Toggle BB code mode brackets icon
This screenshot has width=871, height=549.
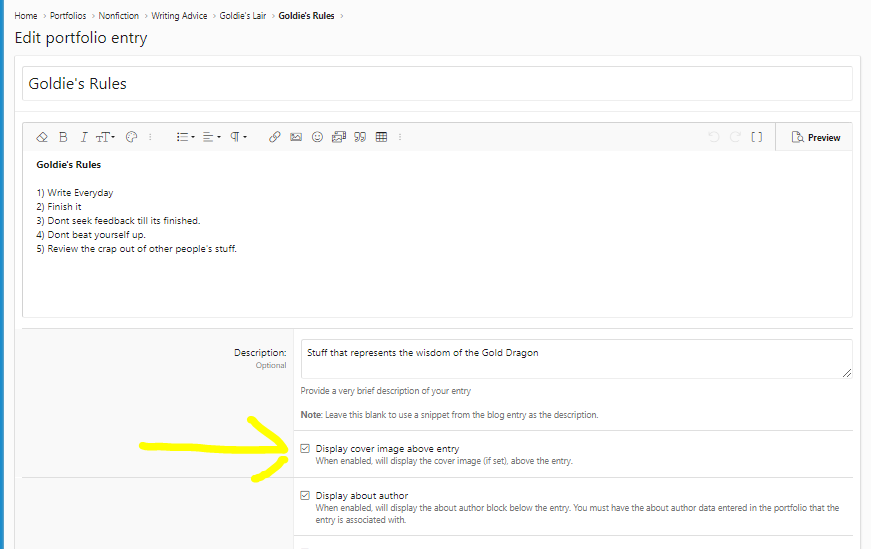click(757, 137)
